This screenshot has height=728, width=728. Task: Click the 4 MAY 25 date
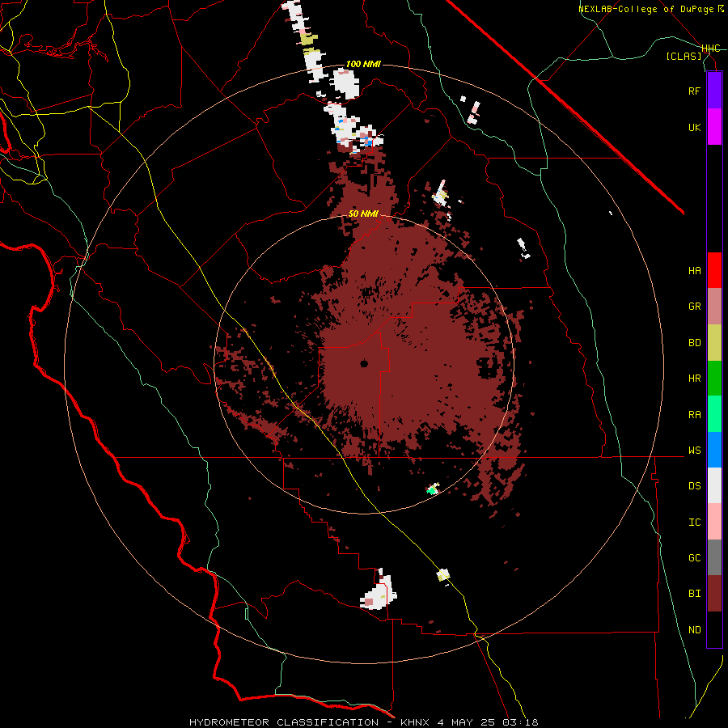467,722
